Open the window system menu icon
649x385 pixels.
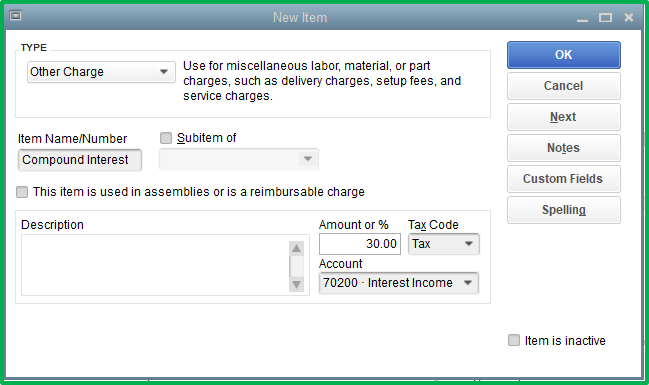[16, 16]
